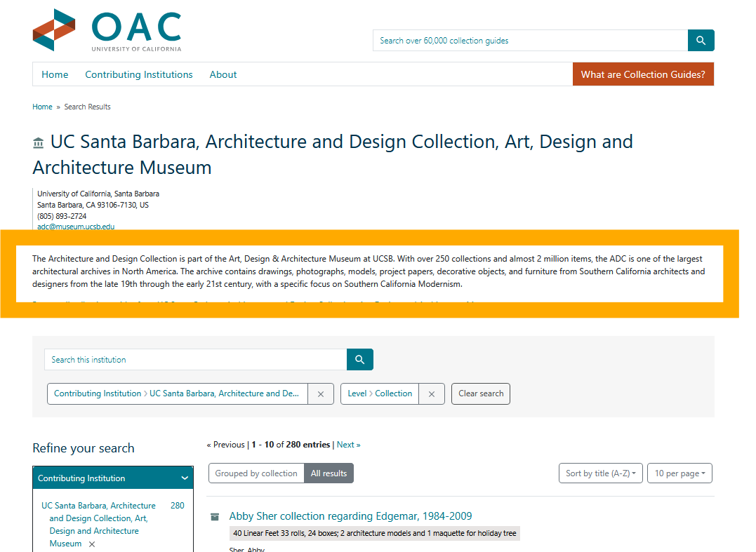Click the 40 Linear Feet extent text
The width and height of the screenshot is (756, 552).
(375, 533)
